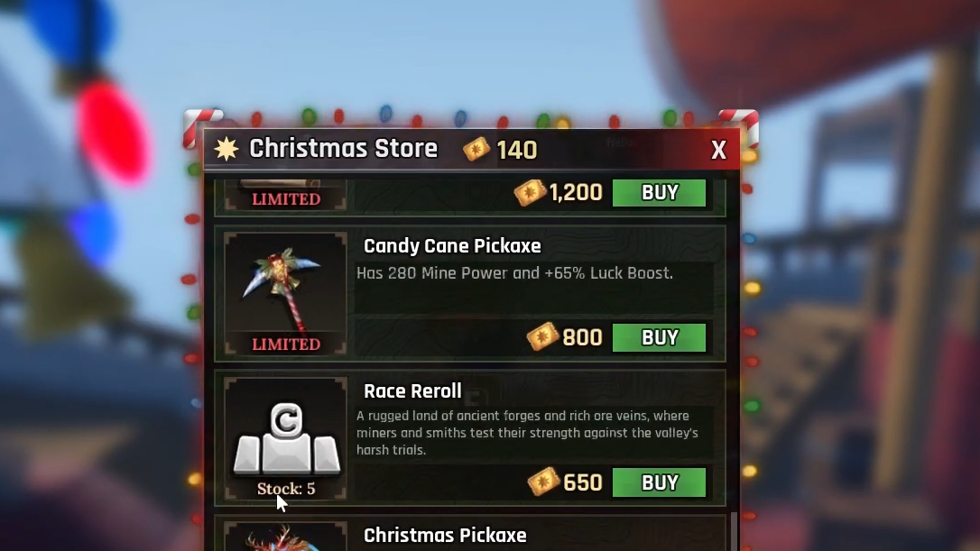This screenshot has width=980, height=551.
Task: Click the ticket icon beside 1,200 price
Action: (530, 192)
